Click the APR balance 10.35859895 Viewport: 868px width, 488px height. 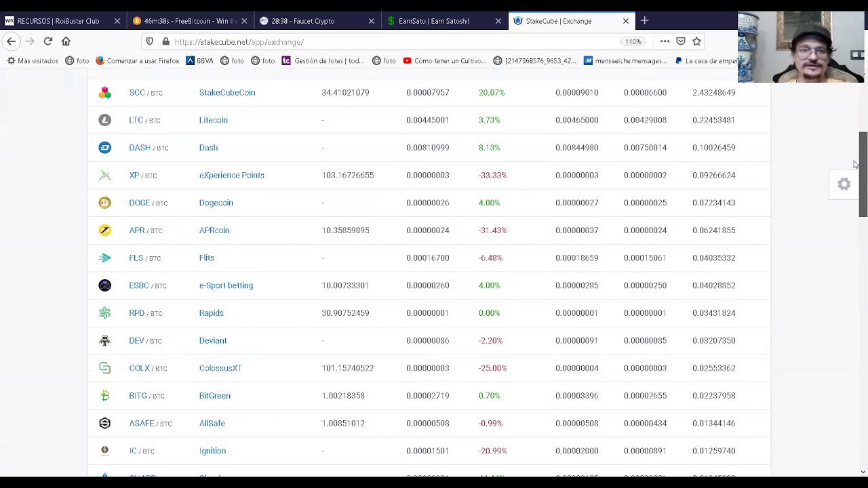345,230
